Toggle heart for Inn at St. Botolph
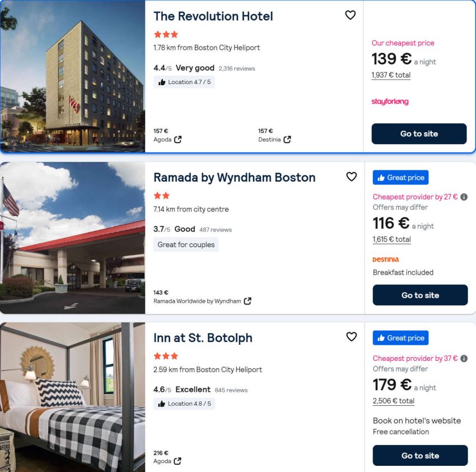Screen dimensions: 476x472 351,336
